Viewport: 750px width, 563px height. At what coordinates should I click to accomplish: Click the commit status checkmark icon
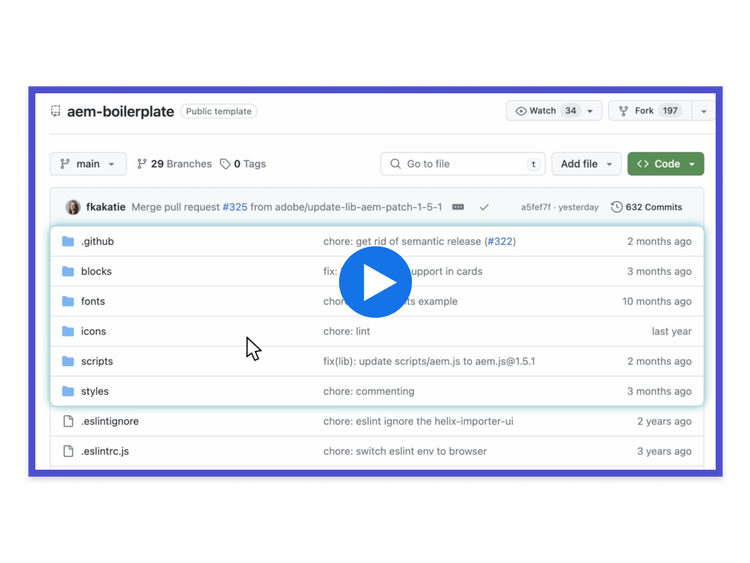point(484,207)
